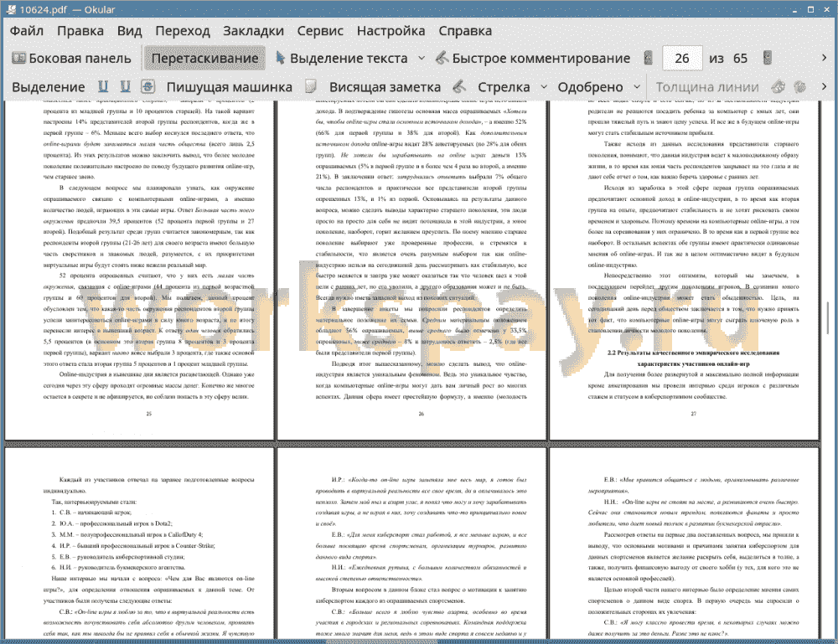Open the Файл menu
Viewport: 838px width, 644px height.
tap(27, 31)
